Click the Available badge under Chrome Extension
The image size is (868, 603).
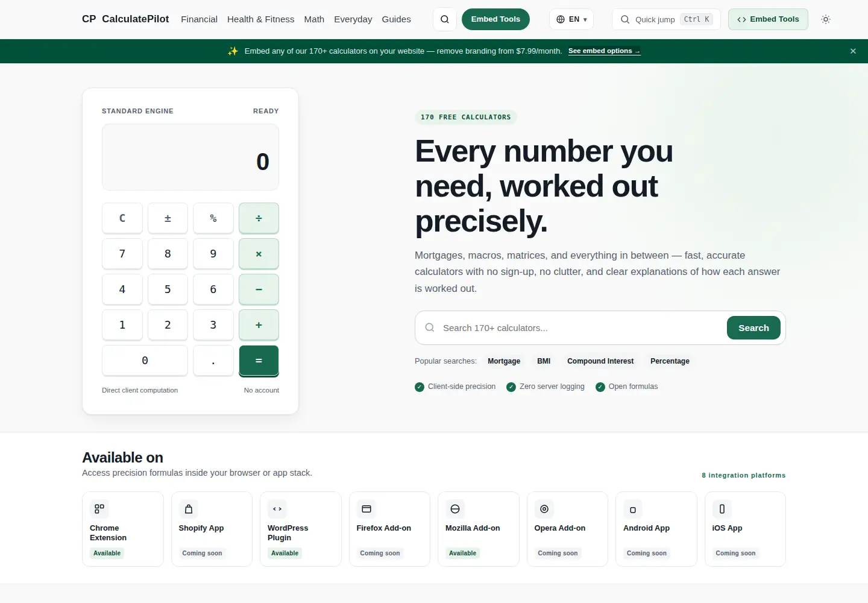[107, 553]
